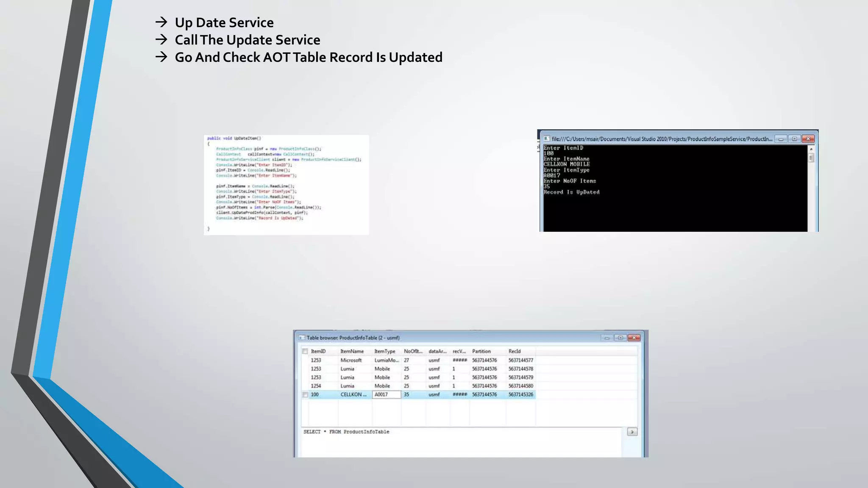This screenshot has width=868, height=488.
Task: Click the SELECT * FROM ProductInfoTable query box
Action: pos(462,442)
